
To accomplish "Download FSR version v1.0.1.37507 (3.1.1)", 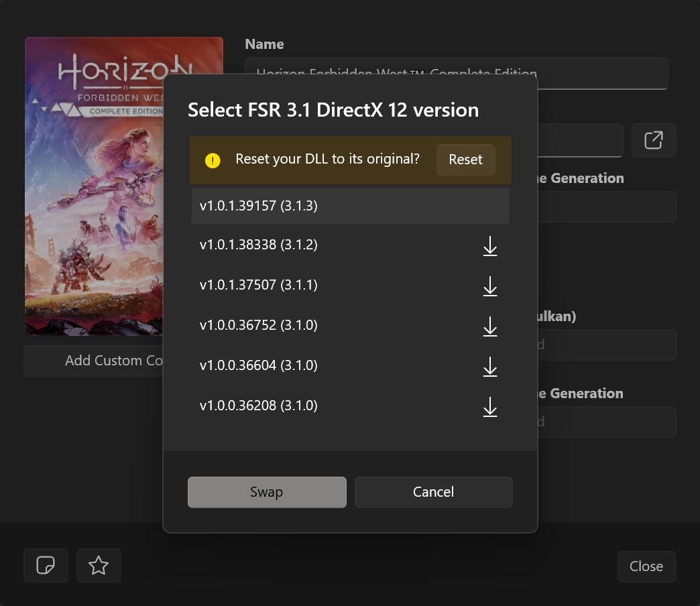I will click(489, 286).
